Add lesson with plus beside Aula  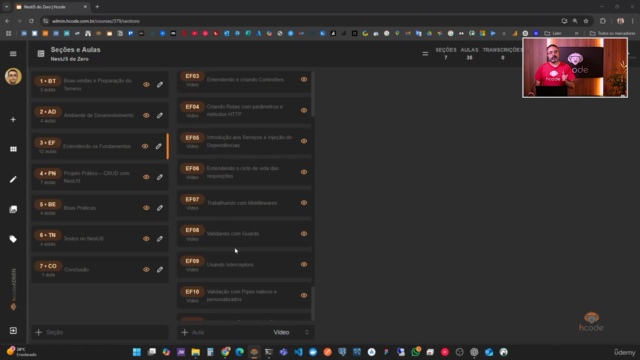tap(184, 332)
